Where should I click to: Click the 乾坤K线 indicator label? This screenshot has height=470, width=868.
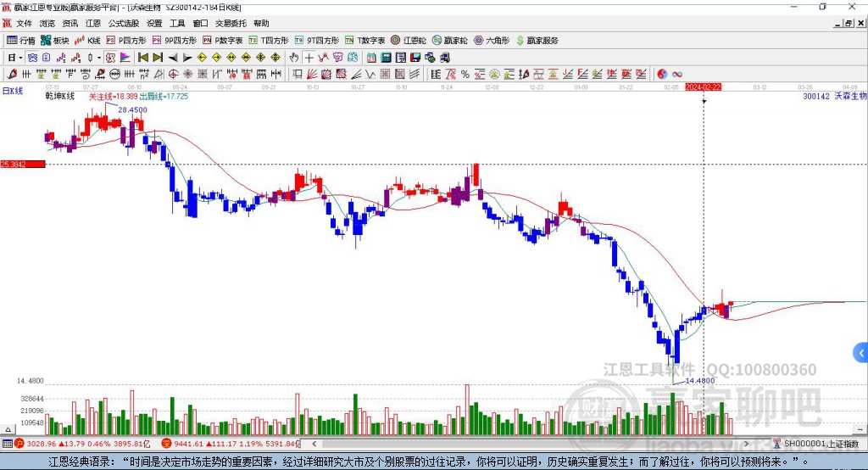[60, 96]
